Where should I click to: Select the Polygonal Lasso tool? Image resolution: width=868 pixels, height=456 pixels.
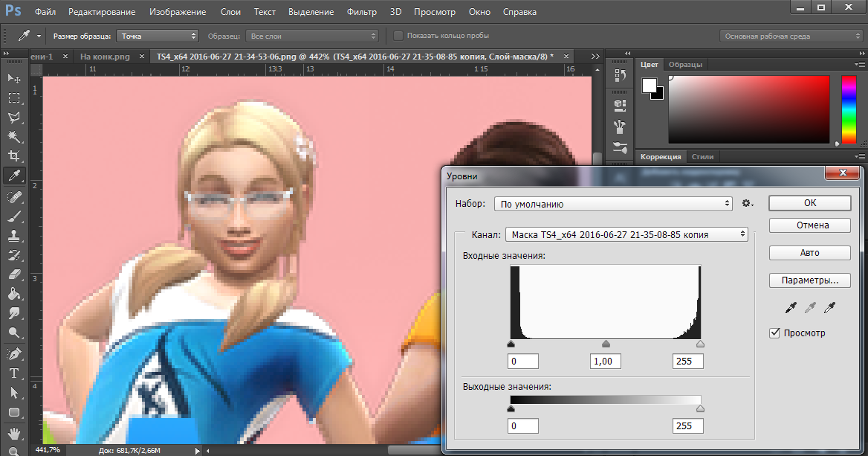click(x=14, y=118)
